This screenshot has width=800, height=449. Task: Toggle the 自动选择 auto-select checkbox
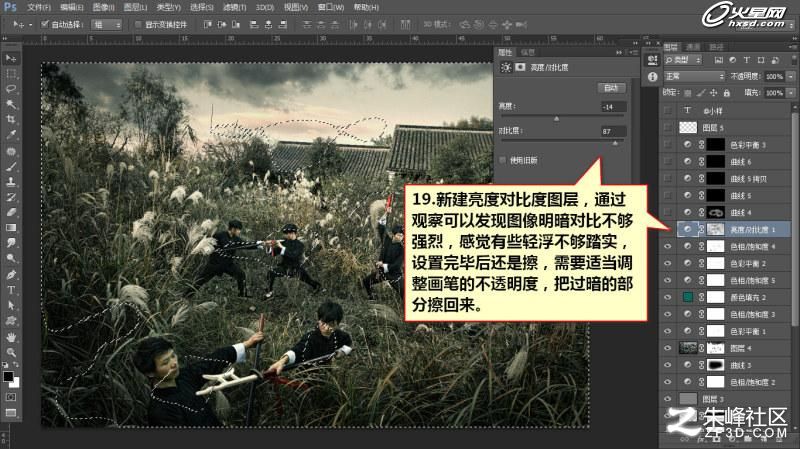tap(44, 24)
